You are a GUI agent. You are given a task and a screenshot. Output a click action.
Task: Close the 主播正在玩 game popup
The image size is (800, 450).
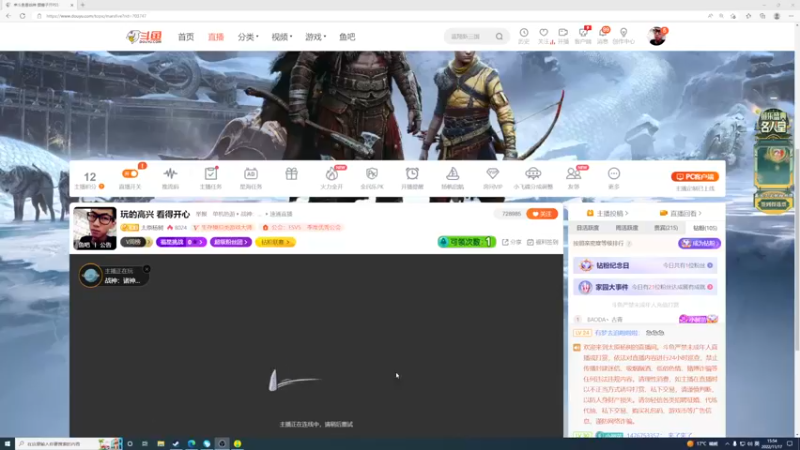point(147,269)
